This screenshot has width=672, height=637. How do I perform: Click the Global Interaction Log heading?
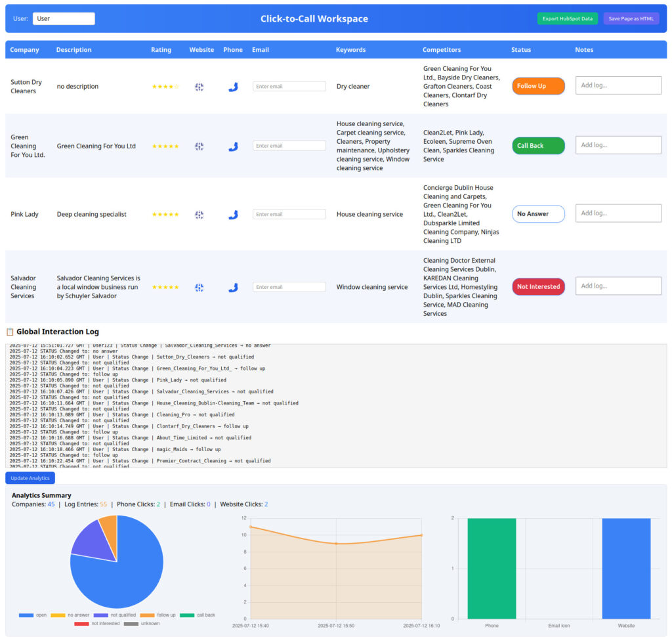58,332
